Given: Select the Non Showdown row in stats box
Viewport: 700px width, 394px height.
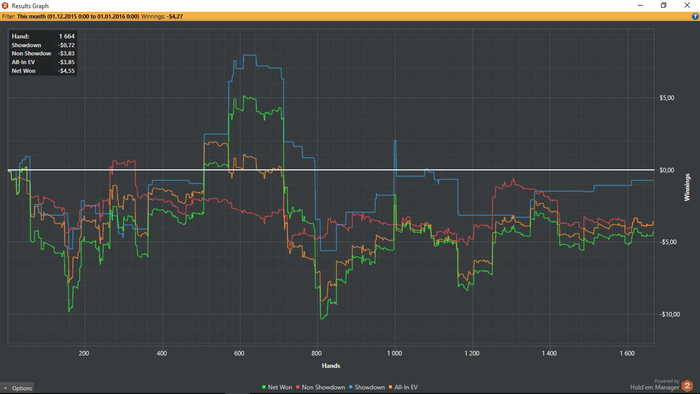Looking at the screenshot, I should (43, 54).
